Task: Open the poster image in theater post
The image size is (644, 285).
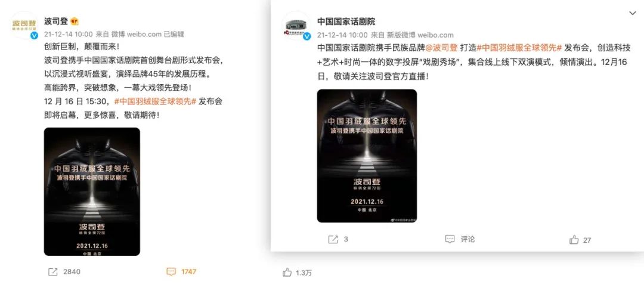Action: pyautogui.click(x=367, y=156)
